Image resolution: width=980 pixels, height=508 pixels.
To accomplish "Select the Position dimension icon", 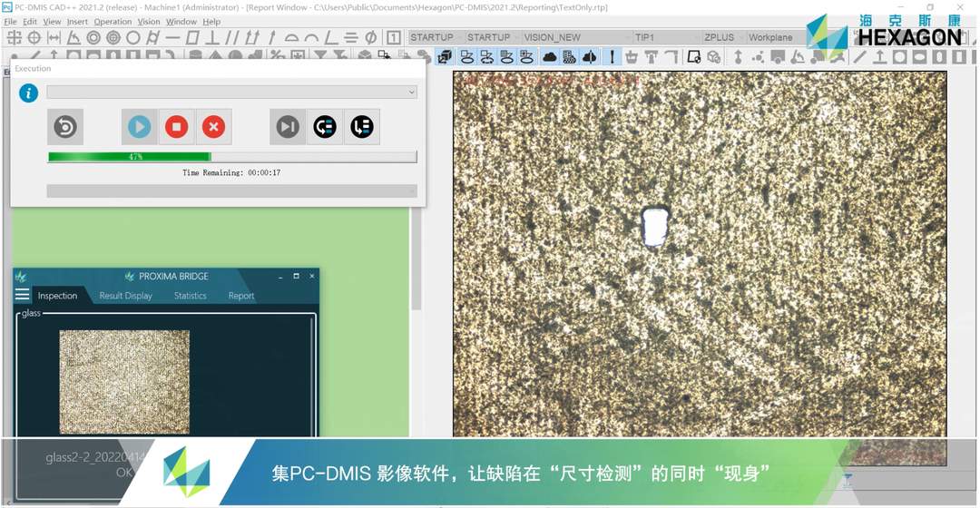I will 34,37.
